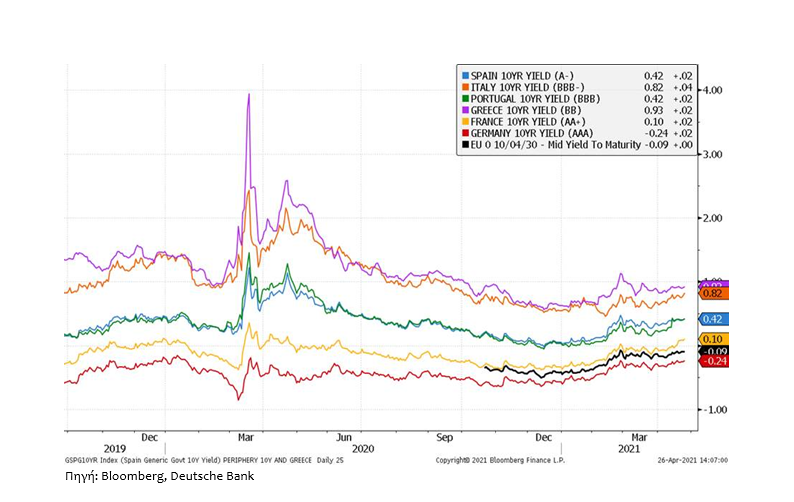Click the black -0.09 value tag on axis
794x502 pixels.
[x=714, y=352]
